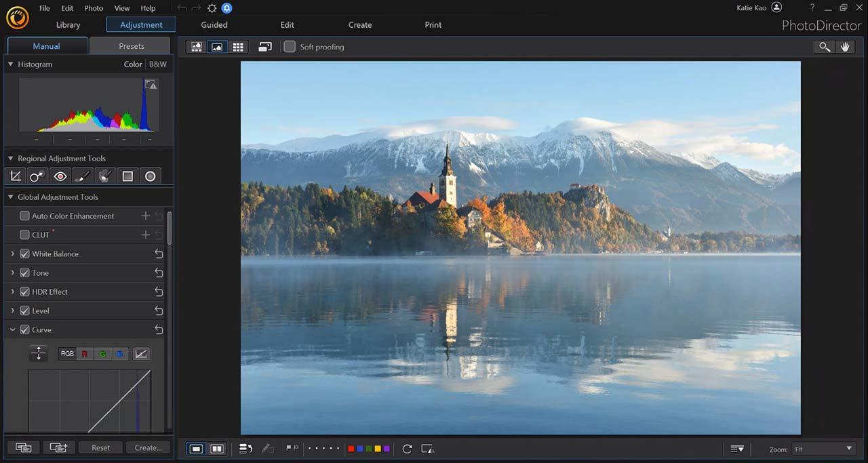
Task: Select the Adjustment Brush tool
Action: pos(83,176)
